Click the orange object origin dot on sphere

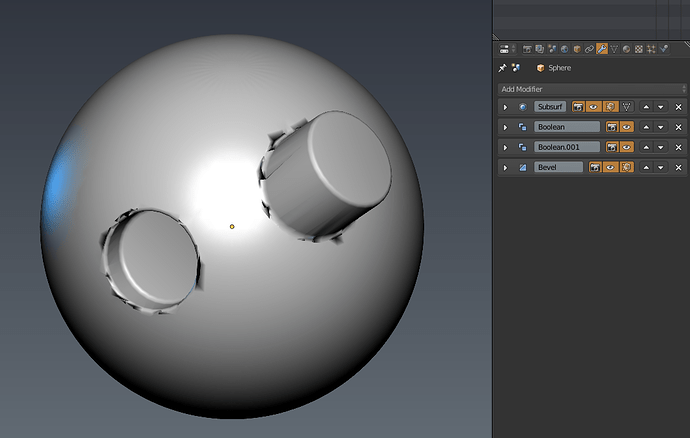pos(232,227)
